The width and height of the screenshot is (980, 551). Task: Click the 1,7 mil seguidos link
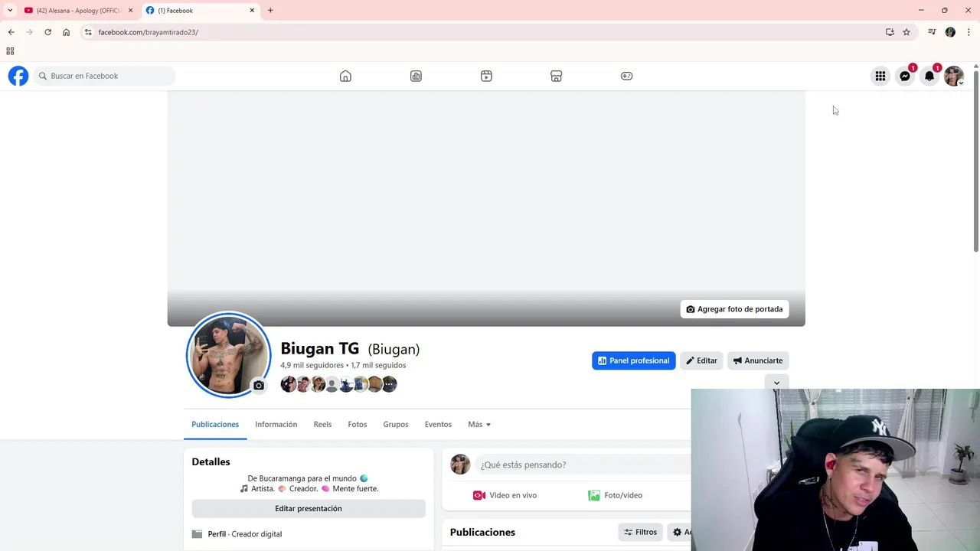point(378,365)
